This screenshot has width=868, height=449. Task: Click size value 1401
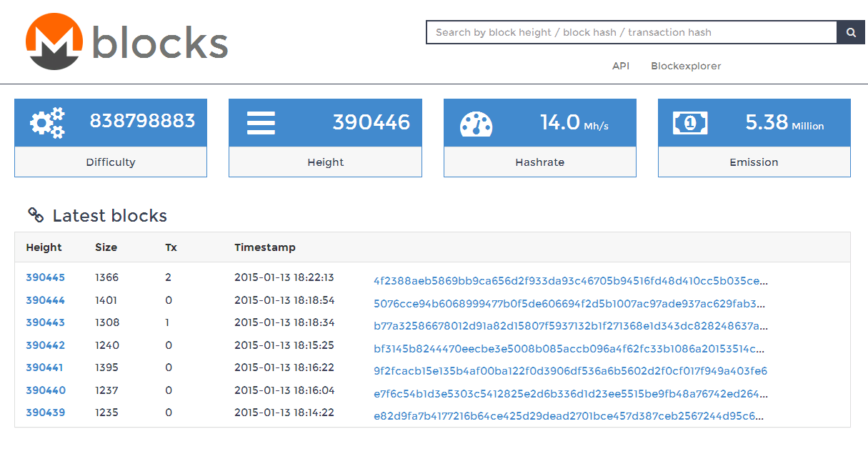click(106, 300)
